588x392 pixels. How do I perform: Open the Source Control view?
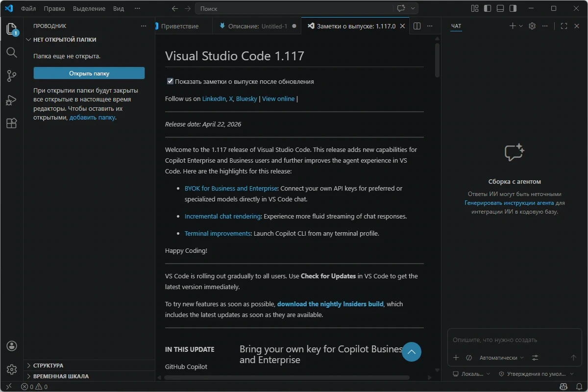(x=12, y=76)
